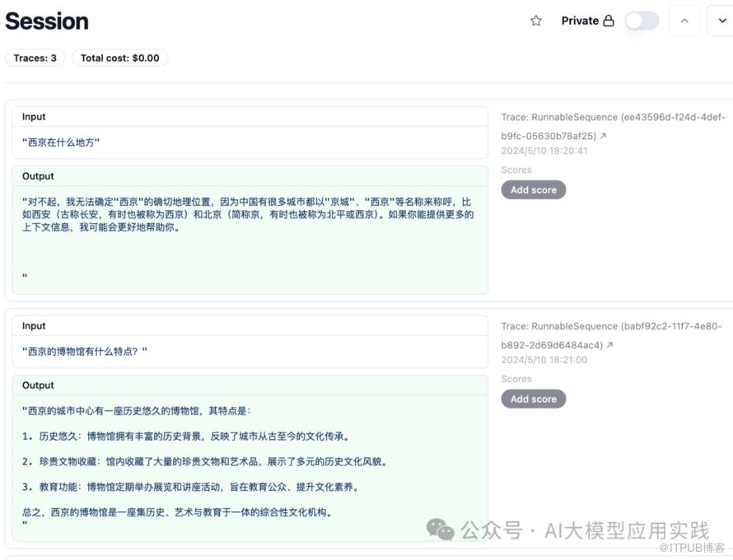Click the Total cost: $0.00 badge
The height and width of the screenshot is (560, 733).
(120, 58)
